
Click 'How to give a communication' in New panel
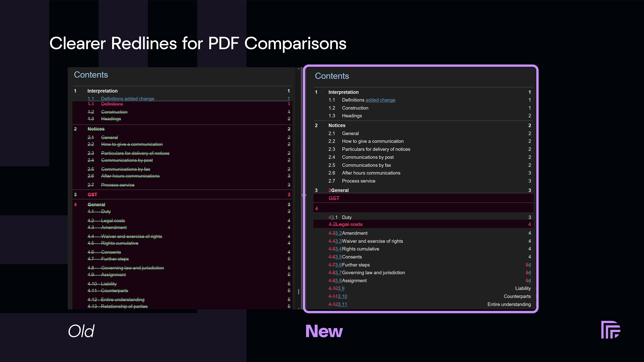(x=373, y=141)
